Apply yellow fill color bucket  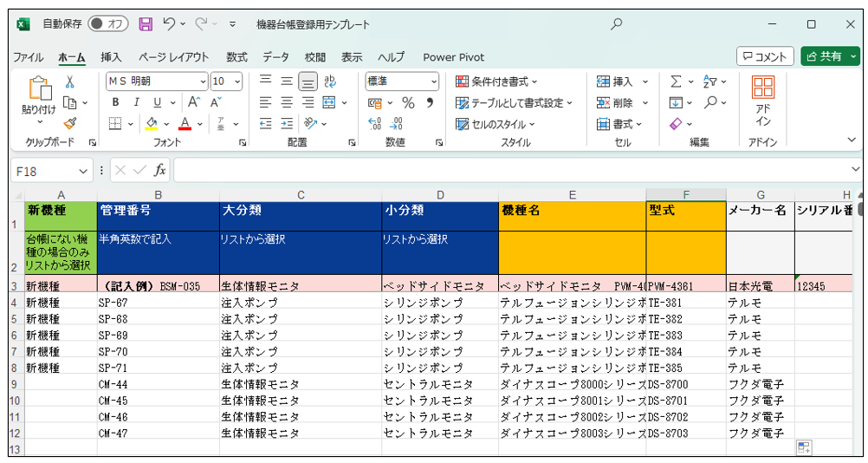pos(152,123)
